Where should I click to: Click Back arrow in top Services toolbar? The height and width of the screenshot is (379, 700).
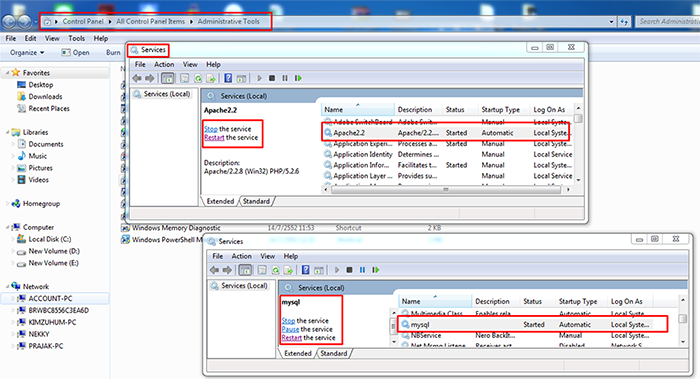pos(137,78)
